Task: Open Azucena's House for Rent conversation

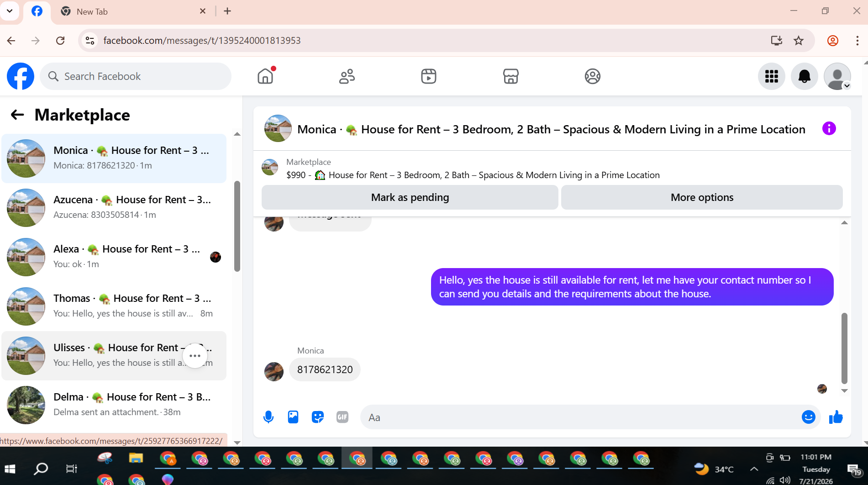Action: [x=114, y=208]
